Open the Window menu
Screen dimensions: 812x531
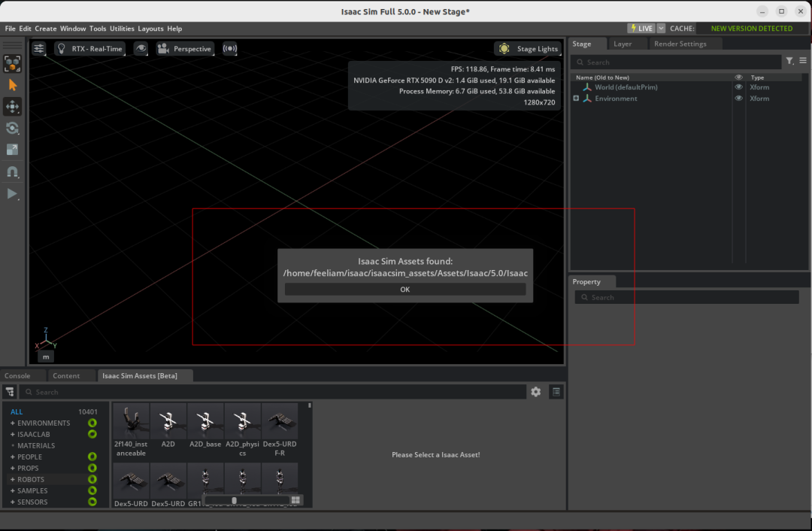click(73, 29)
